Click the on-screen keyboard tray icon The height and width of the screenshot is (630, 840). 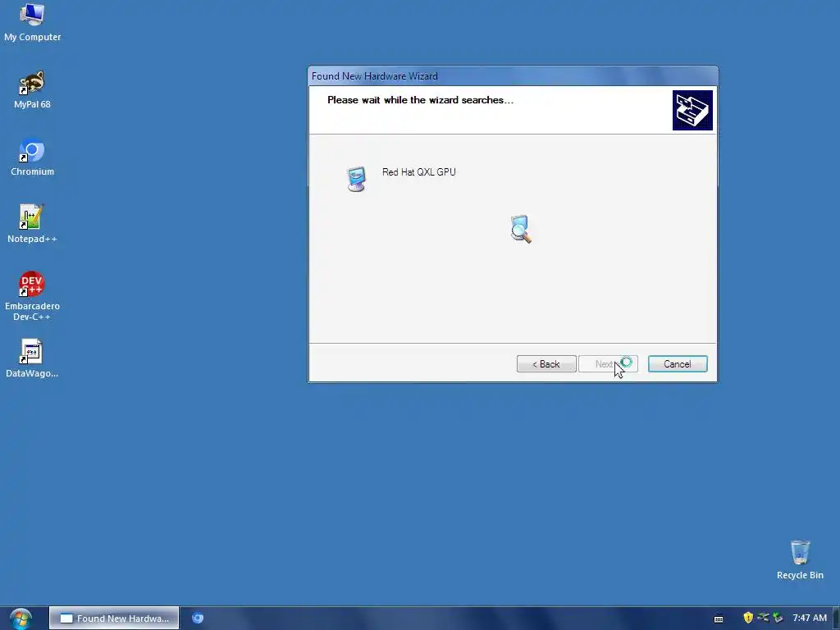719,619
